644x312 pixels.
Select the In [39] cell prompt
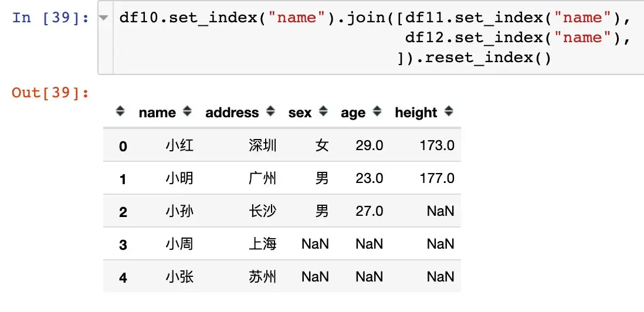pos(50,18)
